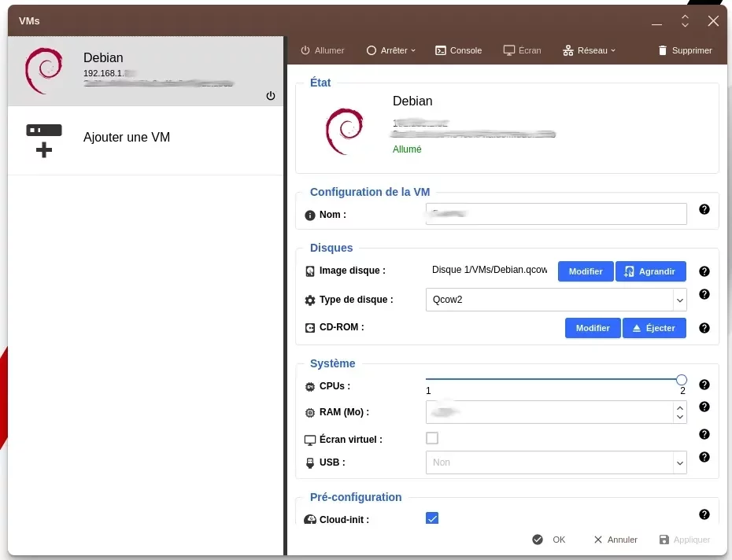Viewport: 732px width, 560px height.
Task: Open the Type de disque Qcow2 dropdown
Action: pyautogui.click(x=556, y=300)
